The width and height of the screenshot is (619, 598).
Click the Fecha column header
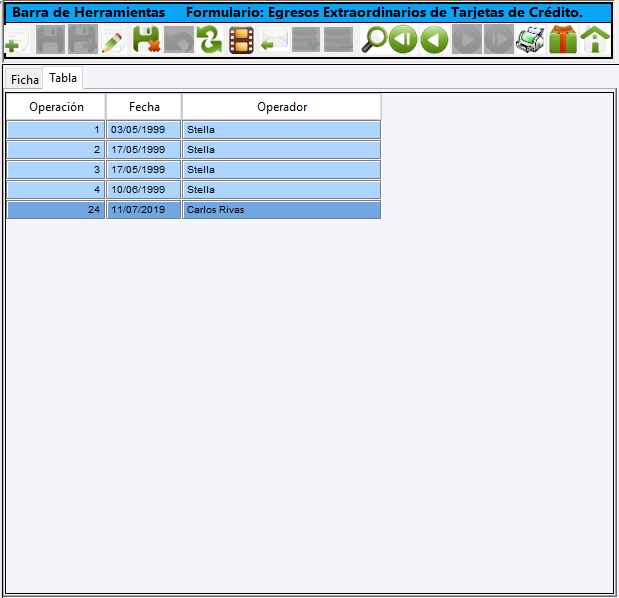(144, 107)
